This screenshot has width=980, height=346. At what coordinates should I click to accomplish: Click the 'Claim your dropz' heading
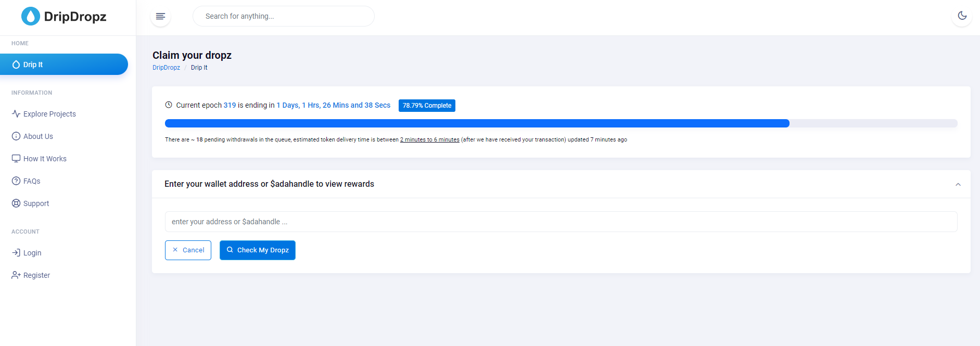192,55
